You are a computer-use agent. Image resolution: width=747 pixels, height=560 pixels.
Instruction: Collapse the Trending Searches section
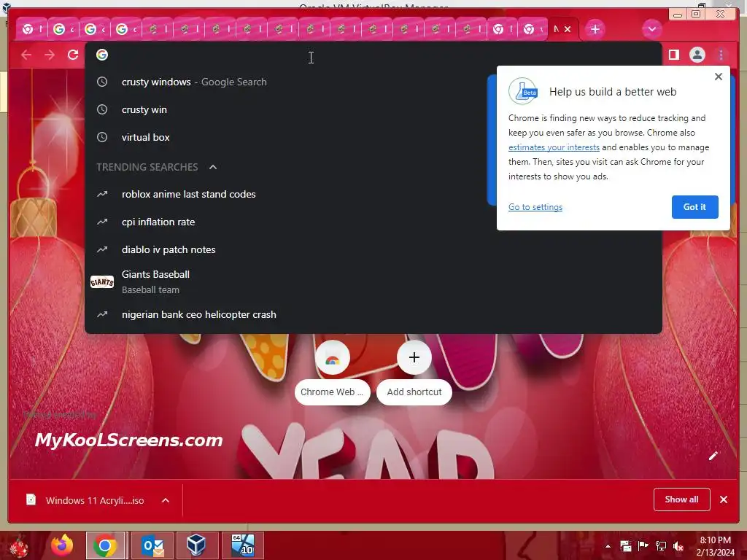coord(213,167)
